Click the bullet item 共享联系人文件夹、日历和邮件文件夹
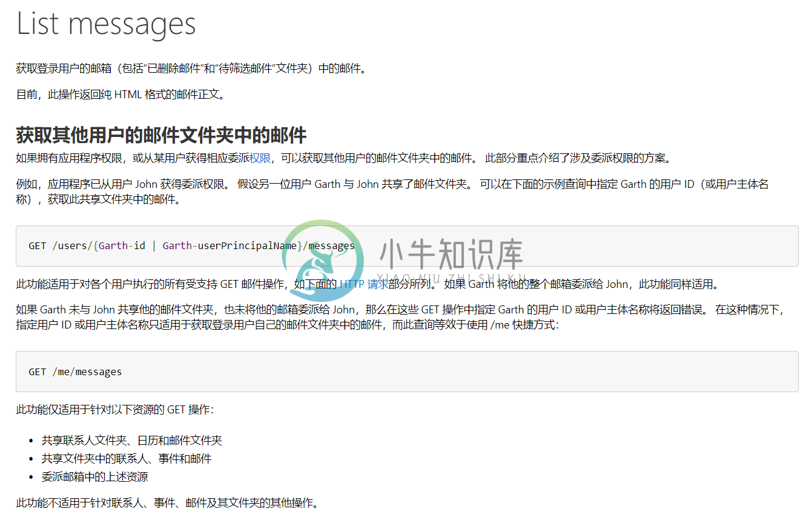 pos(131,441)
